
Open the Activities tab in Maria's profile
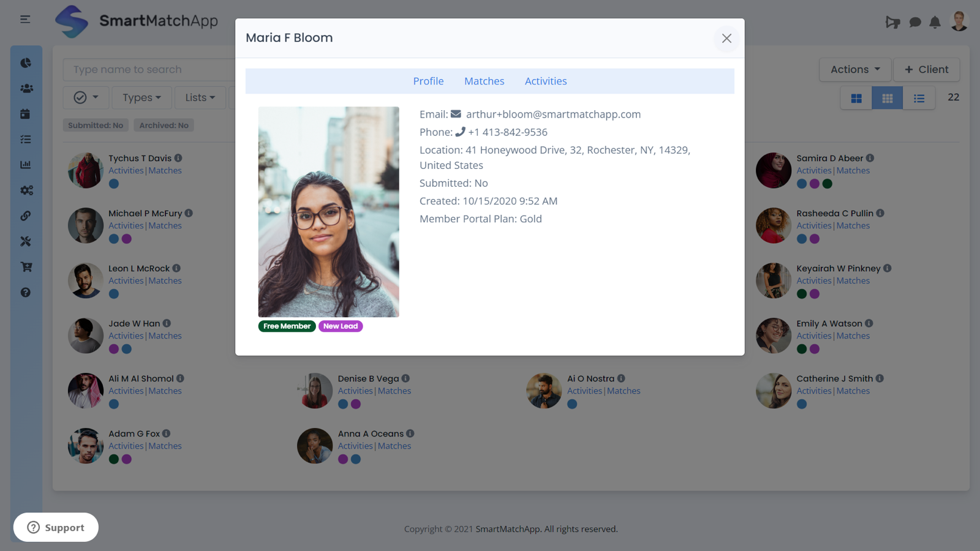pos(545,81)
